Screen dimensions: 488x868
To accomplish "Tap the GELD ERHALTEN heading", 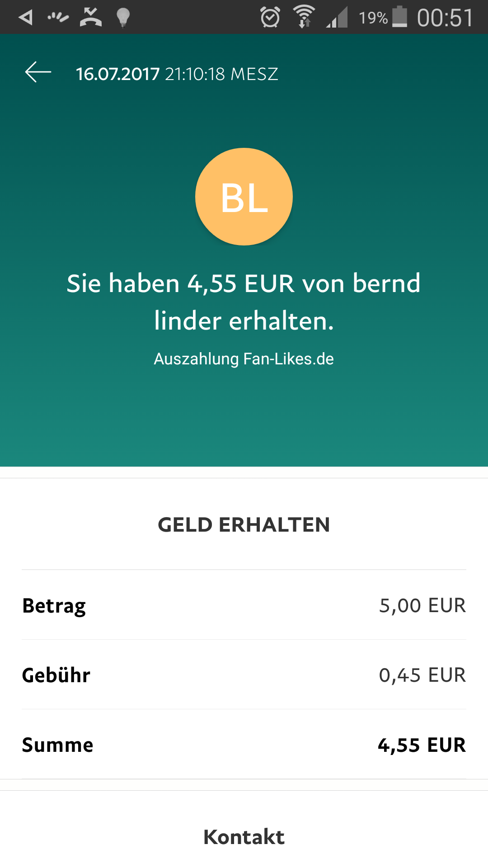I will 244,524.
